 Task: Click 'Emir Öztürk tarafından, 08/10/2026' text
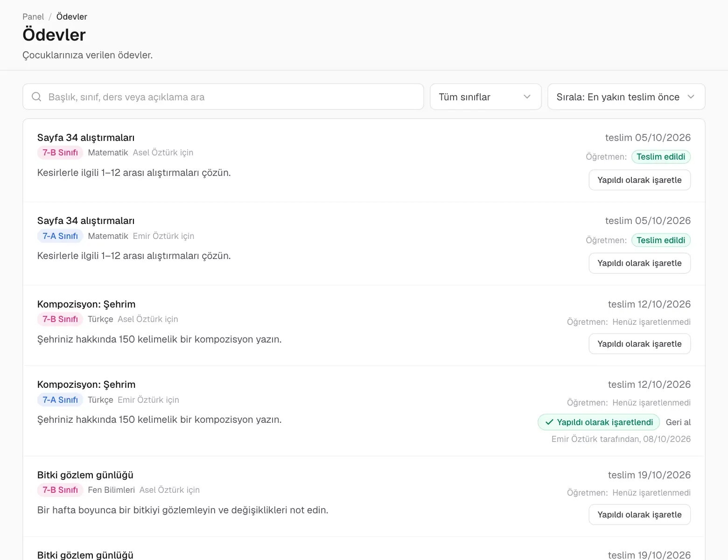click(621, 439)
